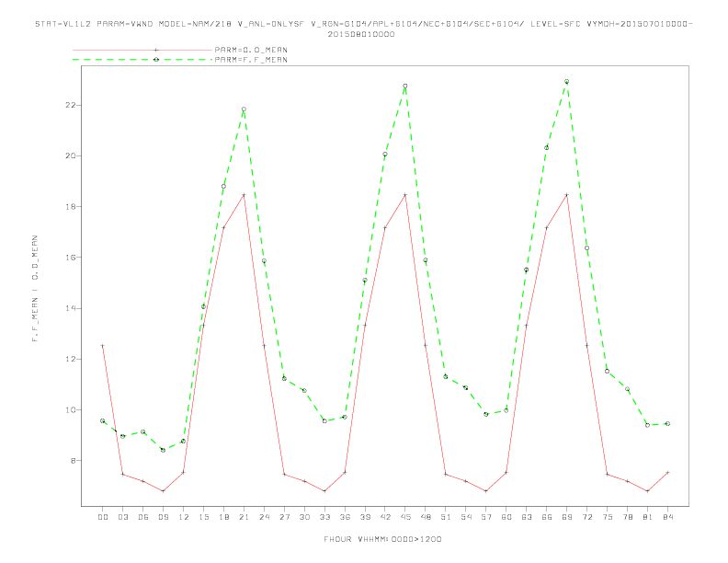
Task: Click x-axis tick label 15
Action: pos(203,517)
